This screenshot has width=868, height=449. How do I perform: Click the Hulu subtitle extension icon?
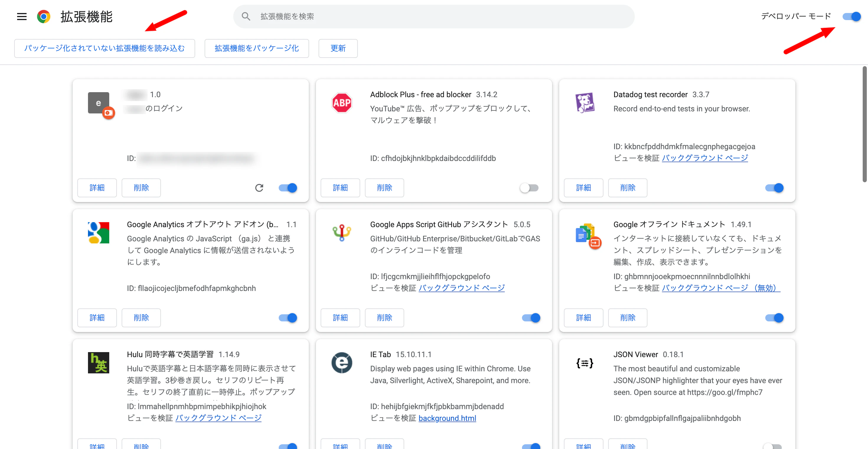pos(99,363)
